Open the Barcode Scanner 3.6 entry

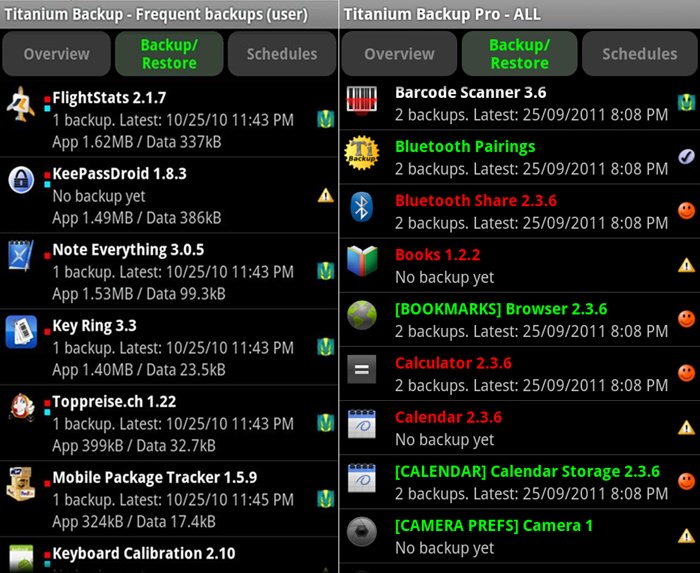coord(520,103)
